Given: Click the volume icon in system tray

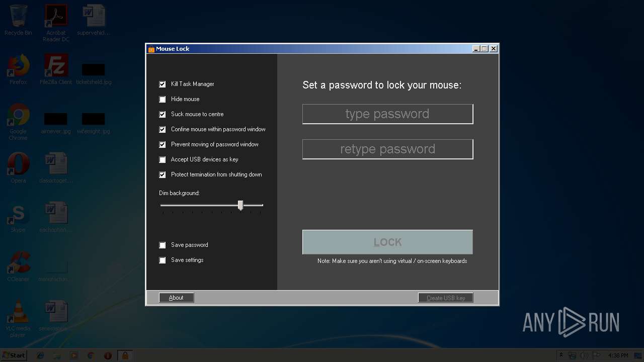Looking at the screenshot, I should (584, 355).
